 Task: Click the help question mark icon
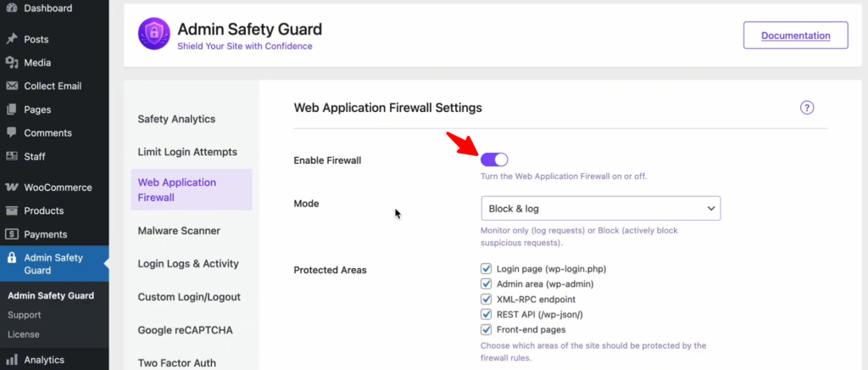(x=807, y=108)
